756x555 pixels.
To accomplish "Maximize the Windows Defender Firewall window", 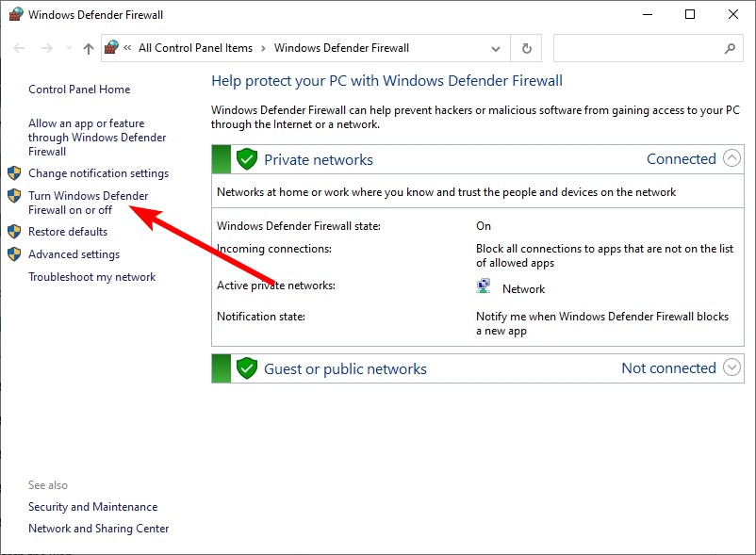I will pos(690,14).
